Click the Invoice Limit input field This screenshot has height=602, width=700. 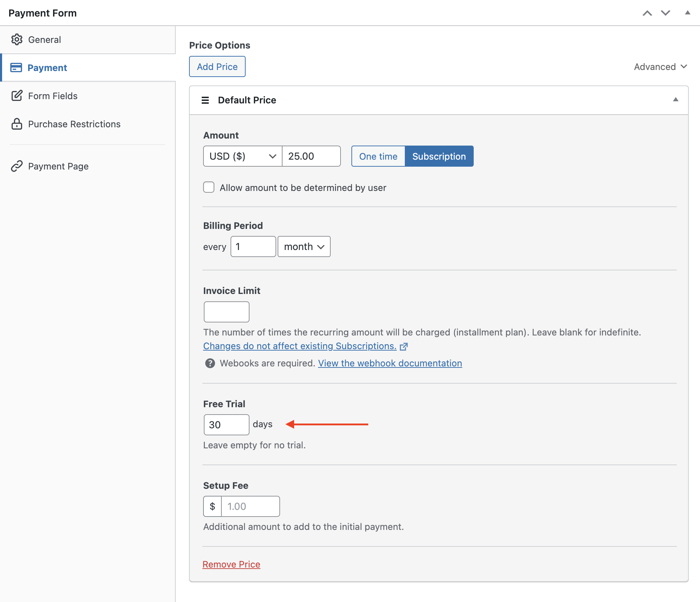(226, 312)
